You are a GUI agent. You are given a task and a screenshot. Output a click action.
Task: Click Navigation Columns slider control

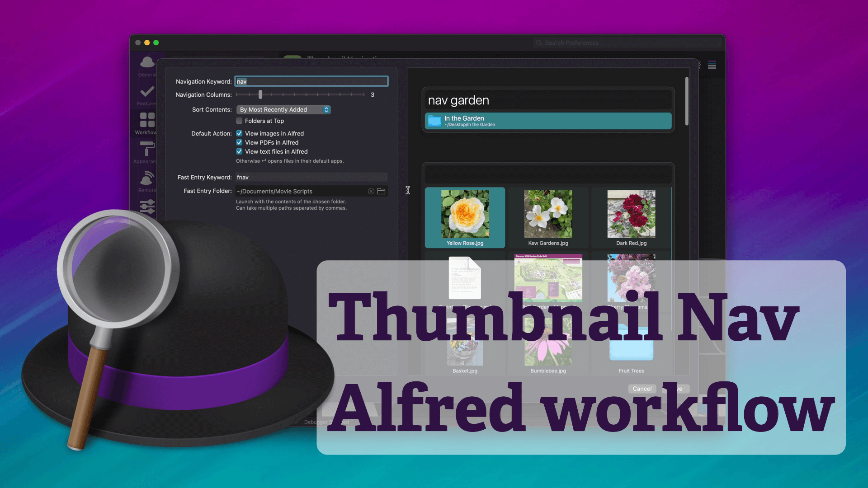260,94
